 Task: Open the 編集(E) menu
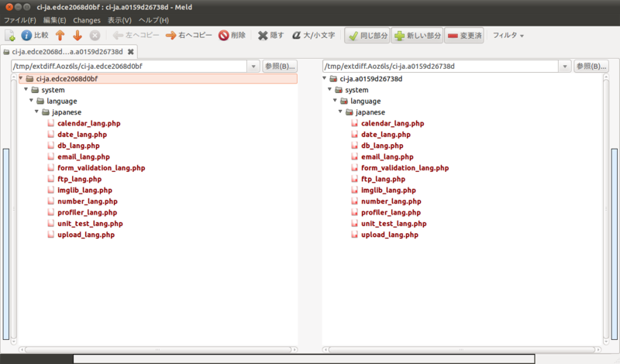tap(54, 20)
